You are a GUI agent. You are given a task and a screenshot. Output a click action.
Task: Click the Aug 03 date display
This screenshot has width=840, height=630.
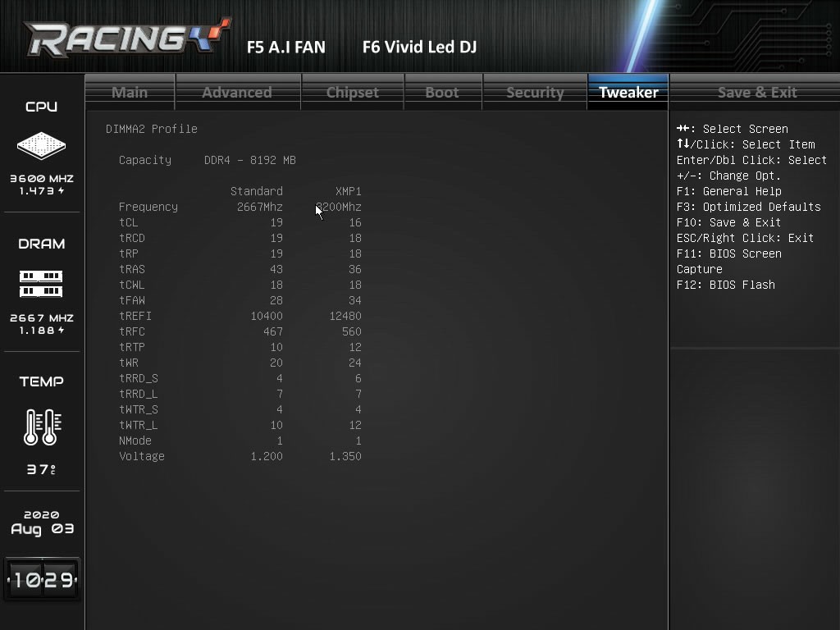coord(43,529)
